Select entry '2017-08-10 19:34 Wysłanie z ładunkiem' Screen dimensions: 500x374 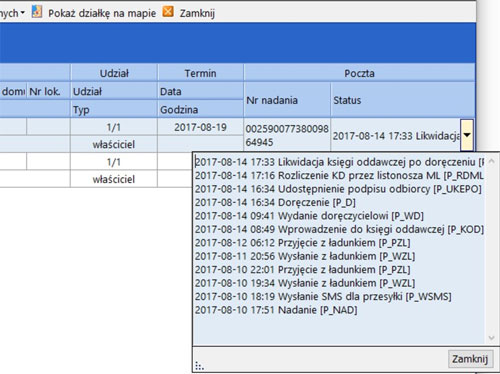(x=305, y=283)
